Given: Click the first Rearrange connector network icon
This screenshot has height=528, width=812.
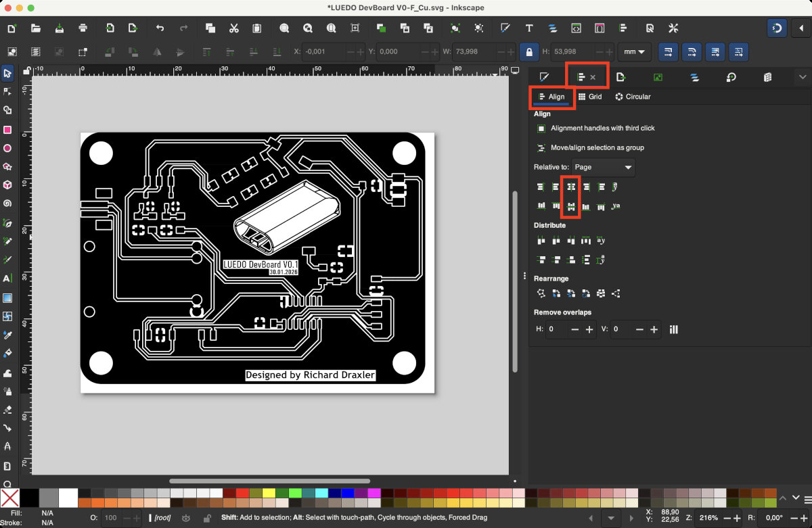Looking at the screenshot, I should tap(541, 293).
